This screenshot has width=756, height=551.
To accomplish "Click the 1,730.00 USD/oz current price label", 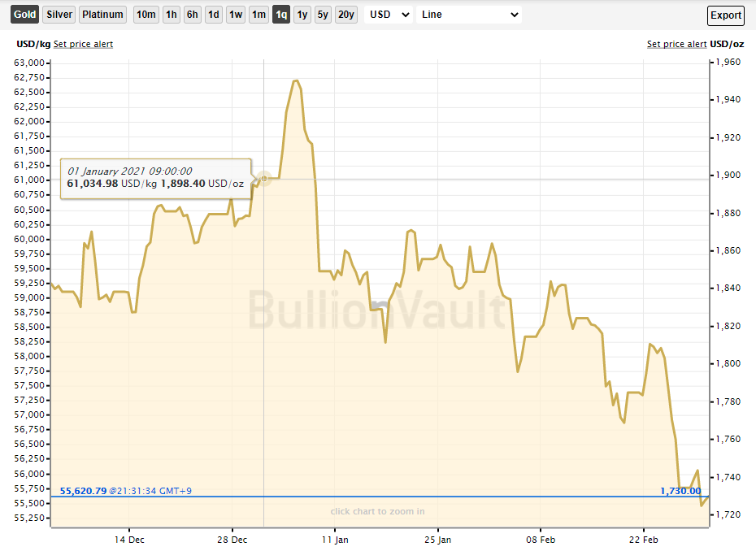I will pyautogui.click(x=680, y=491).
